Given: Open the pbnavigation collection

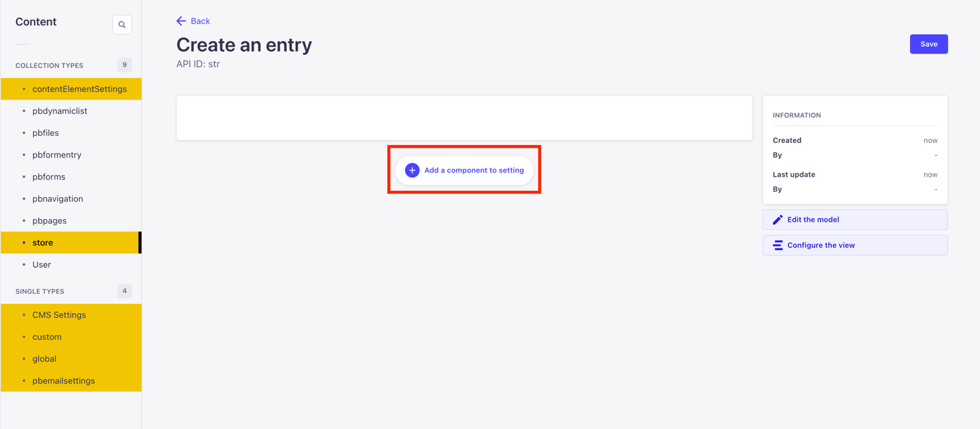Looking at the screenshot, I should pos(59,199).
